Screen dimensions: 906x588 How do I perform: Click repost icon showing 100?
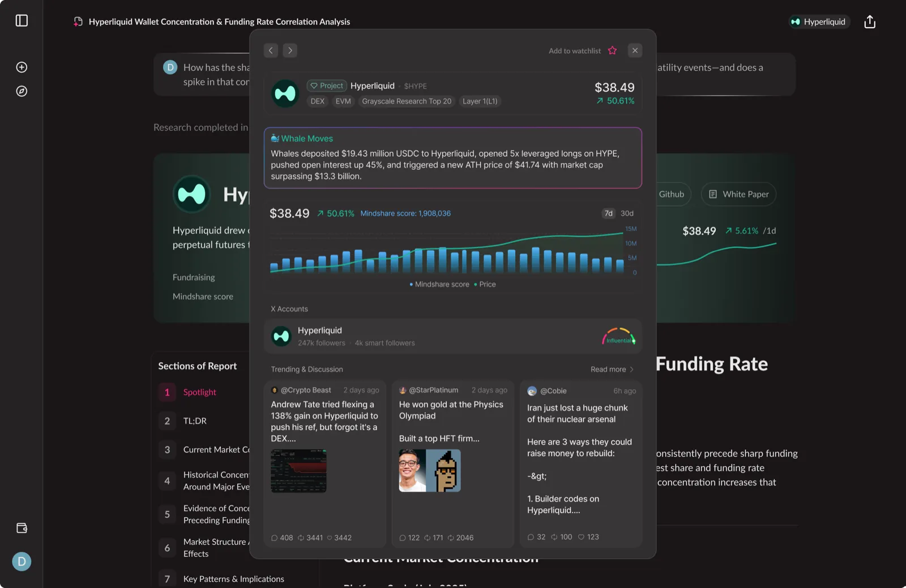(x=554, y=537)
